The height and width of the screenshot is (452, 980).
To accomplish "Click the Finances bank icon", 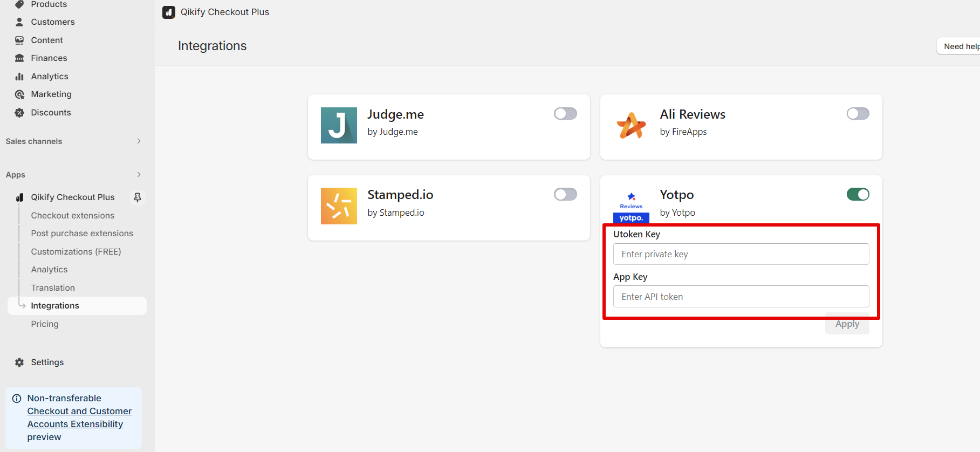I will pyautogui.click(x=19, y=58).
